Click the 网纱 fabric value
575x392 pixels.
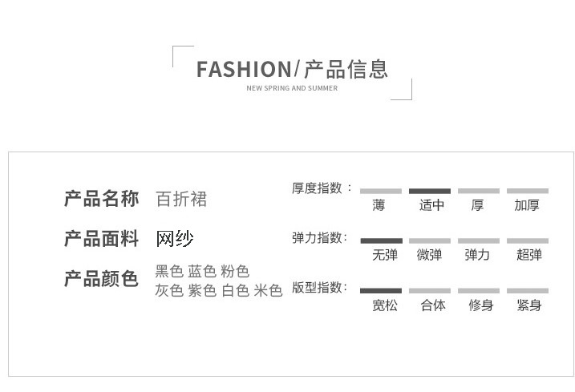click(175, 239)
